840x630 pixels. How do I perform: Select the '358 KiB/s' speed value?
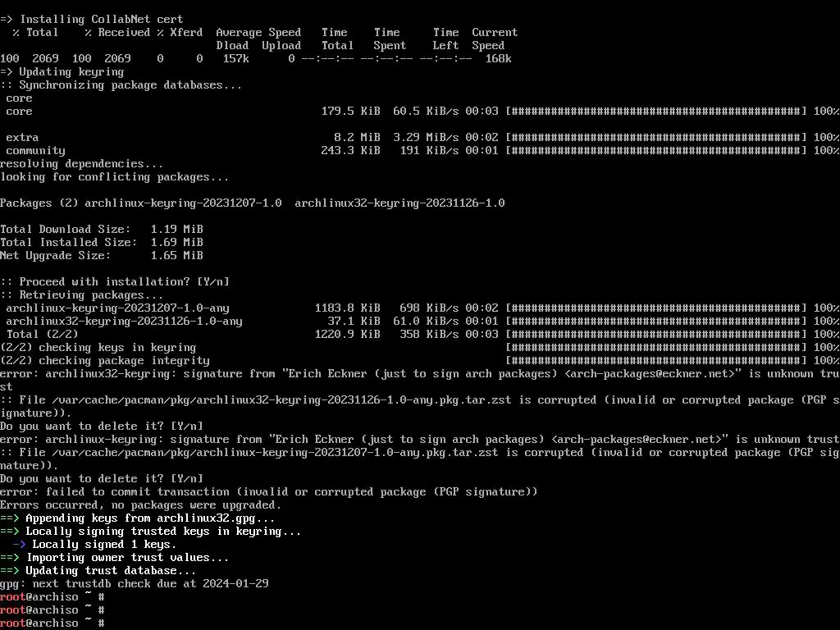point(429,335)
